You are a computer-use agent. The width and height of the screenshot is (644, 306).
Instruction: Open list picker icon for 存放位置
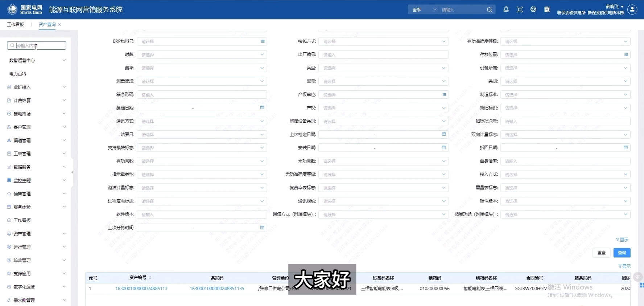626,54
